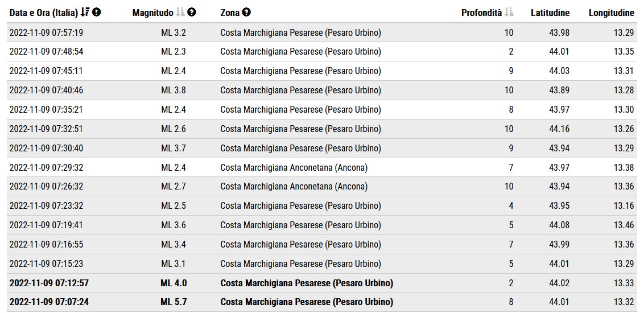Viewport: 644px width, 313px height.
Task: Click the Magnitudo column header label
Action: pos(153,13)
